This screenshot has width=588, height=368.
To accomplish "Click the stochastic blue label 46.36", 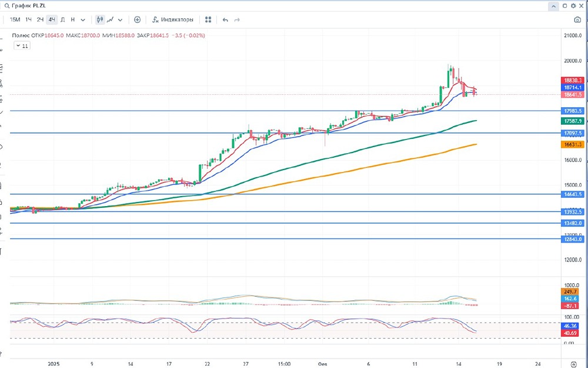I will (x=570, y=326).
